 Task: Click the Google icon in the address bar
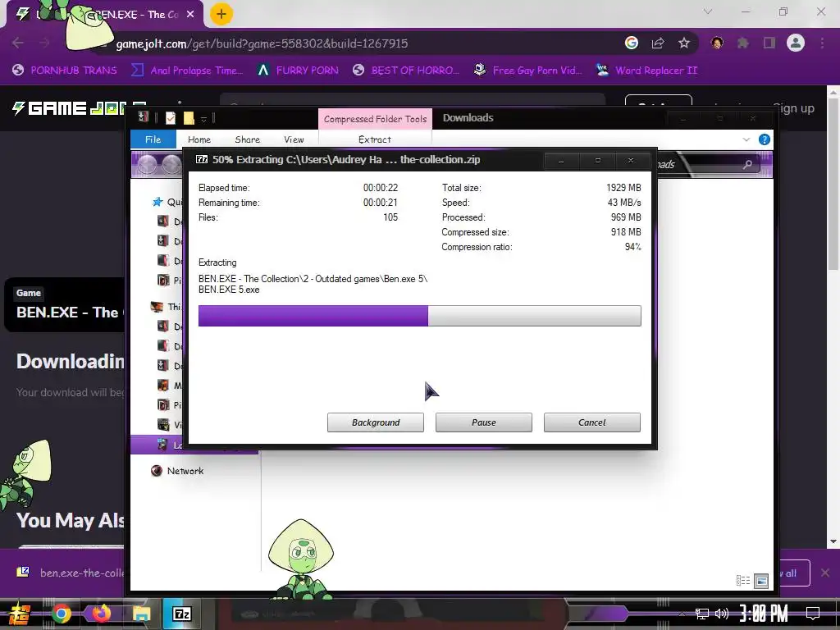point(632,43)
